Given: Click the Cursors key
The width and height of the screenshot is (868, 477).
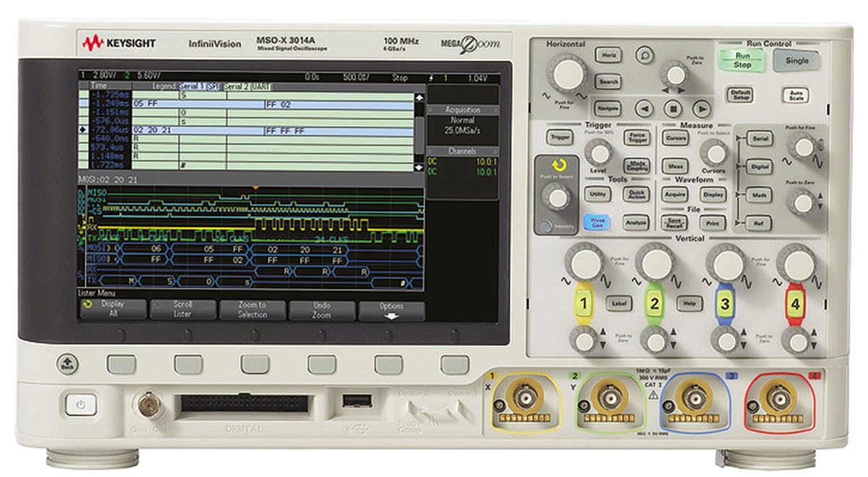Looking at the screenshot, I should (x=676, y=137).
